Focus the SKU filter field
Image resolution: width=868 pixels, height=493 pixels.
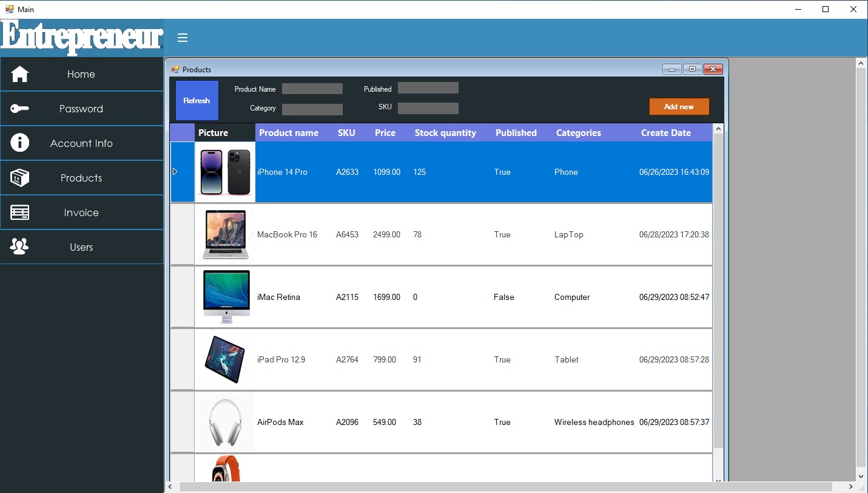tap(428, 108)
